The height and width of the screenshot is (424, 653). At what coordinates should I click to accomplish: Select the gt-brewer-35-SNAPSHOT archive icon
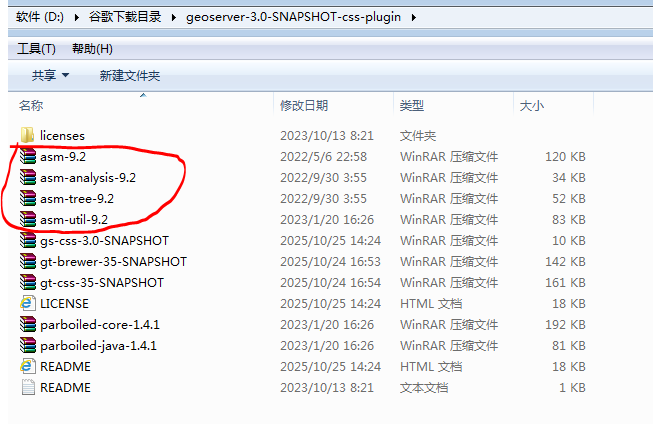coord(27,261)
